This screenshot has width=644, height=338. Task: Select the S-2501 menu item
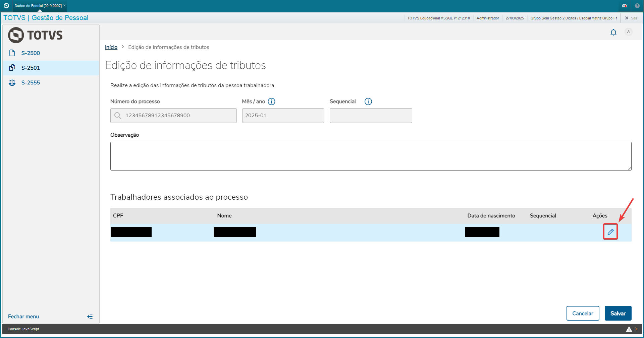point(31,68)
